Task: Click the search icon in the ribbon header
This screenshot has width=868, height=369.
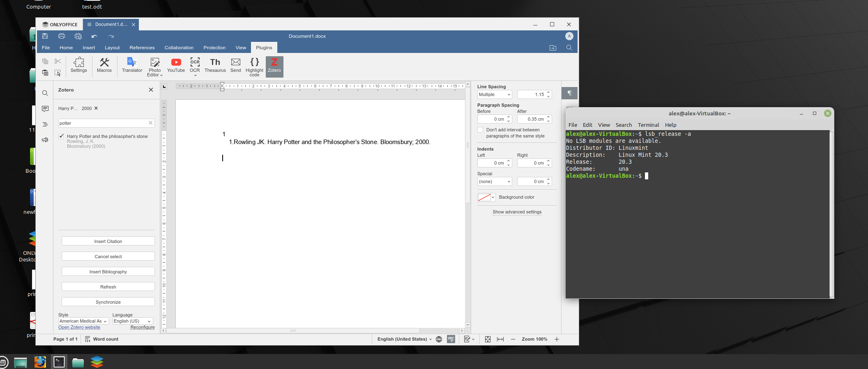Action: coord(569,48)
